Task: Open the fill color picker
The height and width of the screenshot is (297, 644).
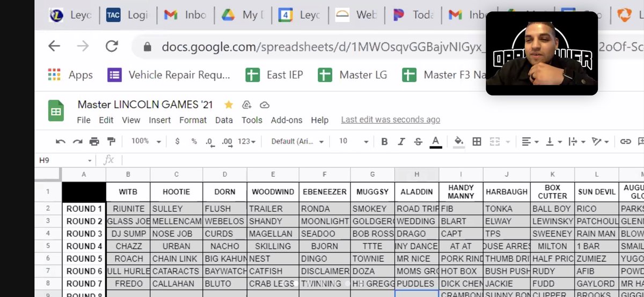Action: coord(459,142)
